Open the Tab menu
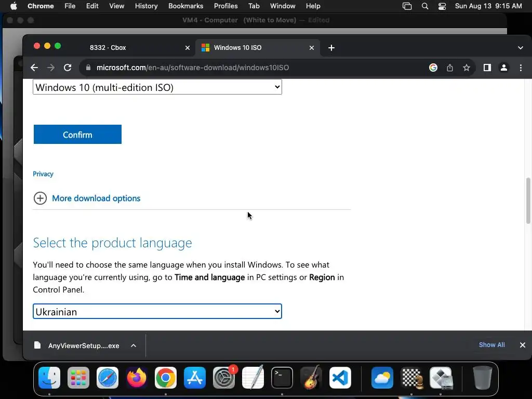The height and width of the screenshot is (399, 532). coord(254,6)
